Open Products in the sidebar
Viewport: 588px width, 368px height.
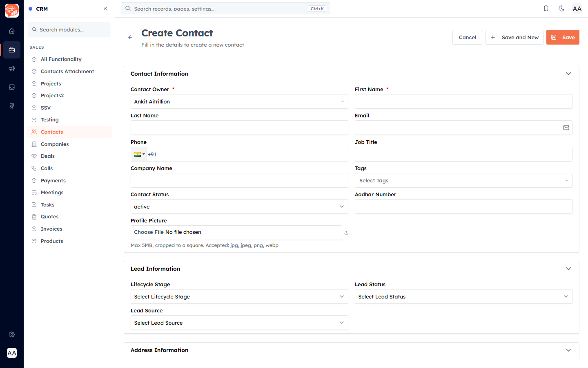[x=69, y=241]
